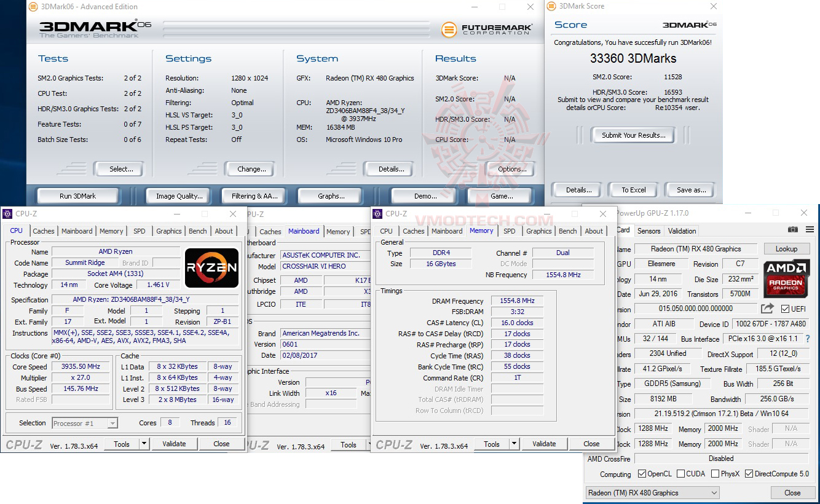Open the Filtering & AA dialog
This screenshot has height=504, width=820.
pyautogui.click(x=255, y=196)
